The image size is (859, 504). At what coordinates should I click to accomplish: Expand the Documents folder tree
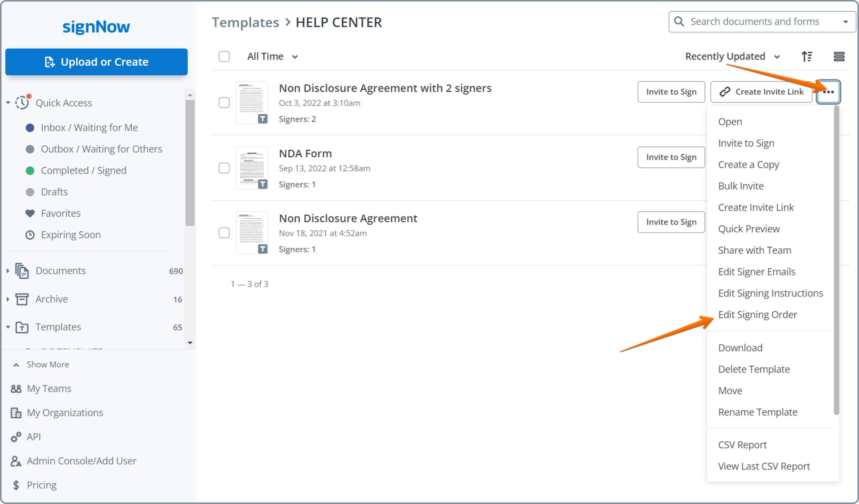click(x=8, y=271)
